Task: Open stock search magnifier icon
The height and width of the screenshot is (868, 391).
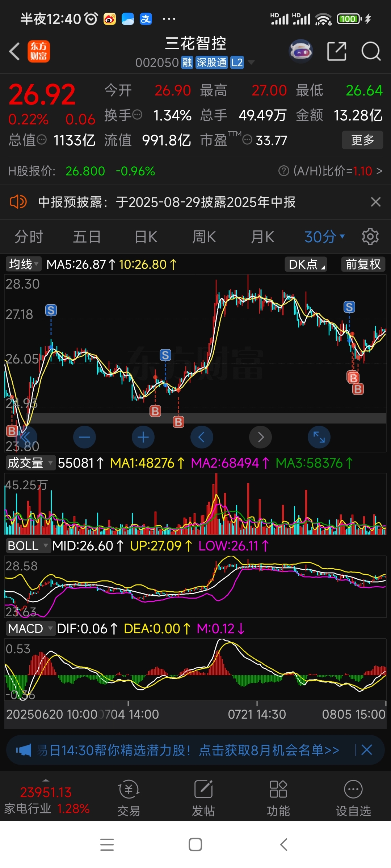Action: click(x=371, y=51)
